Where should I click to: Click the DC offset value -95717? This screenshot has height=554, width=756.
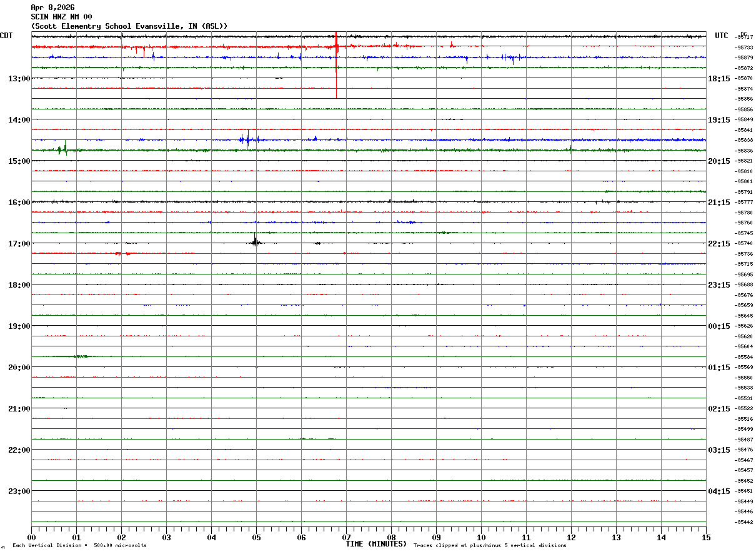click(x=744, y=37)
